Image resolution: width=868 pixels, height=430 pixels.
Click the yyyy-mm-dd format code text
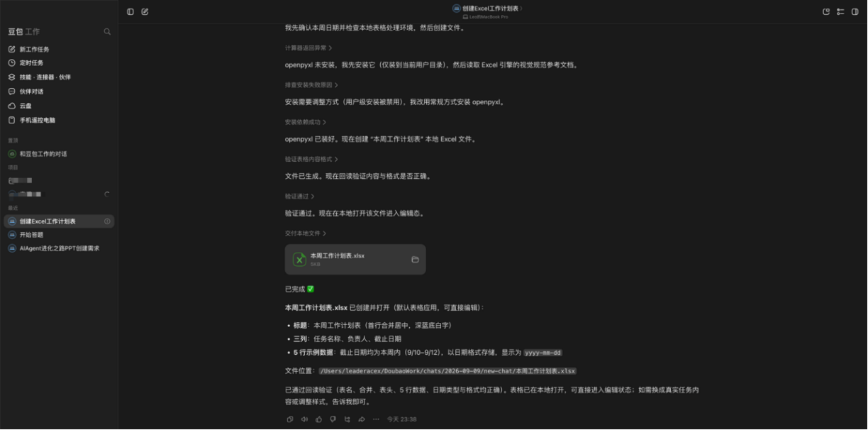click(x=543, y=353)
